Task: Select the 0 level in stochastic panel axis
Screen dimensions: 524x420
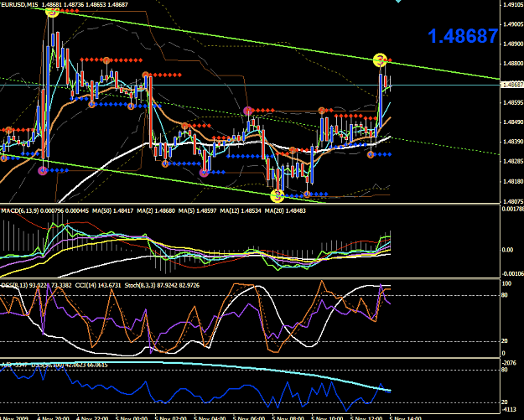Action: 504,354
